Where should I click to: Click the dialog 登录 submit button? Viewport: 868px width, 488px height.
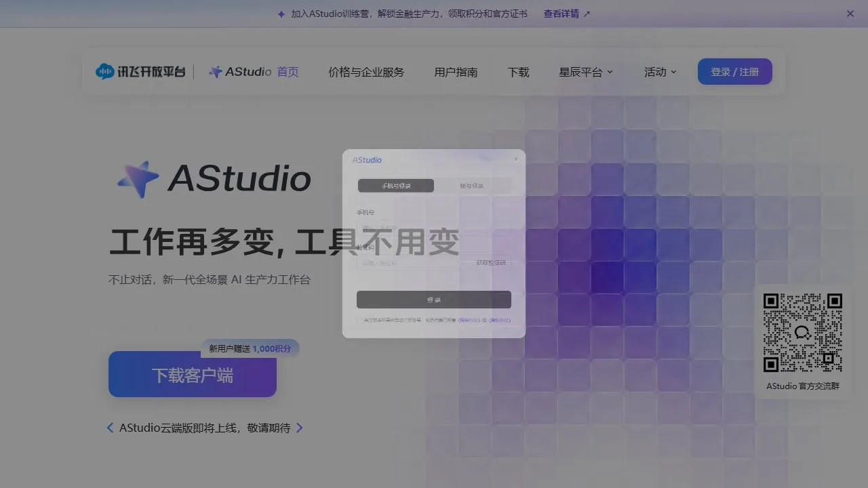coord(434,300)
